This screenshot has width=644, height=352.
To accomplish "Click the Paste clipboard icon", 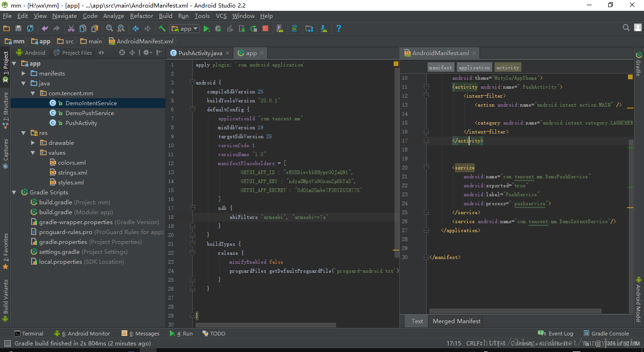I will pos(95,28).
